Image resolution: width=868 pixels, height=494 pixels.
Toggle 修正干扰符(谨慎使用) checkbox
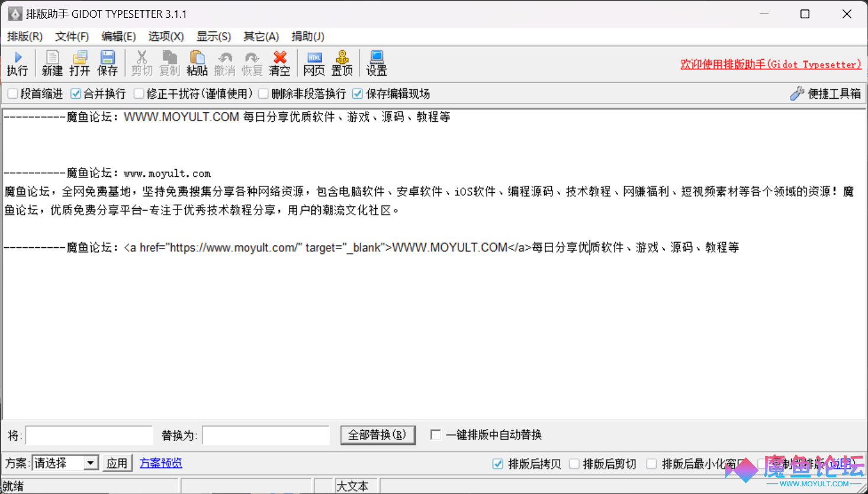pos(139,93)
